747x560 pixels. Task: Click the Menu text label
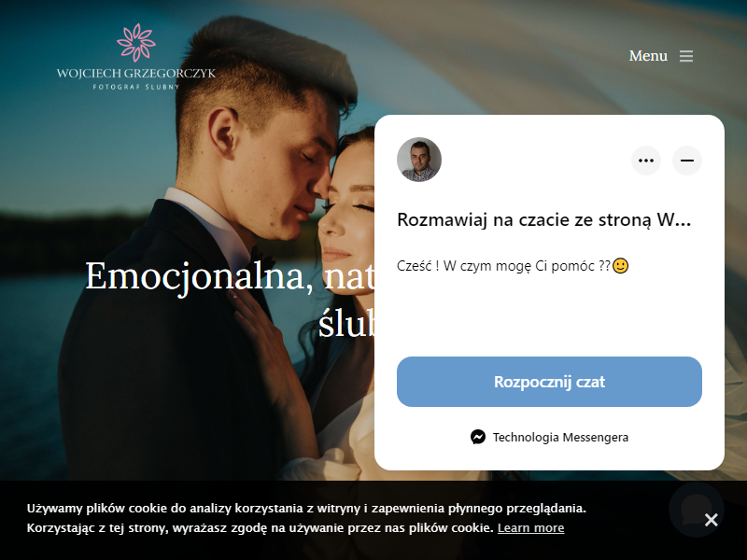coord(648,56)
